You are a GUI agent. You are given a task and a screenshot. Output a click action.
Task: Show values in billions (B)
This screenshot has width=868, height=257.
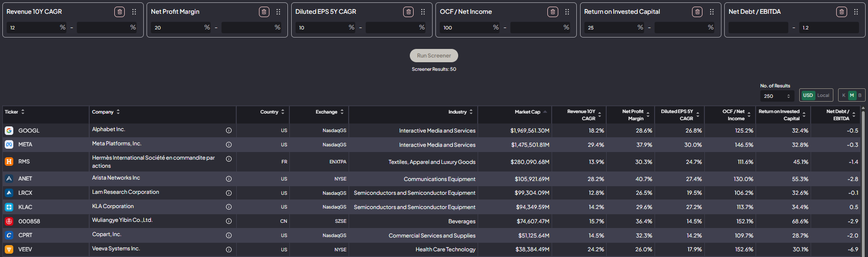(859, 95)
